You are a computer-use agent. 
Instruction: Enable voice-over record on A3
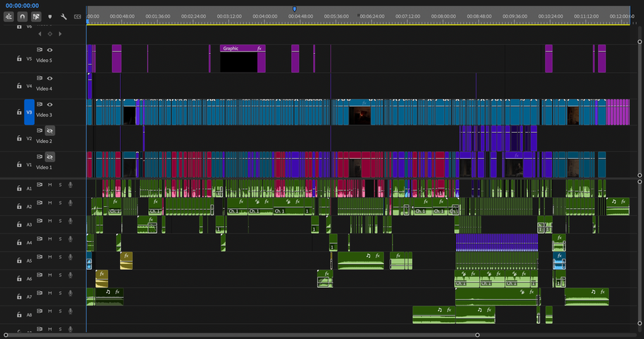click(70, 221)
